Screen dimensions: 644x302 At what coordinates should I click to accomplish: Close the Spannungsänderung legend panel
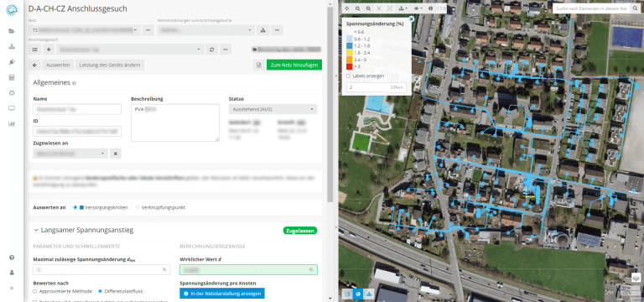pos(411,18)
